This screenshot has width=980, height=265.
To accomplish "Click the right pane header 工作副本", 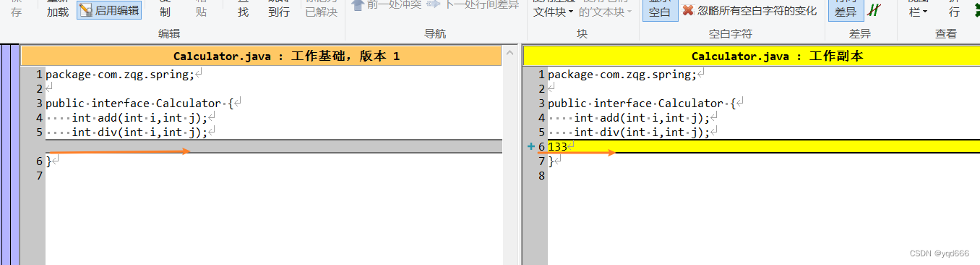I will (752, 56).
